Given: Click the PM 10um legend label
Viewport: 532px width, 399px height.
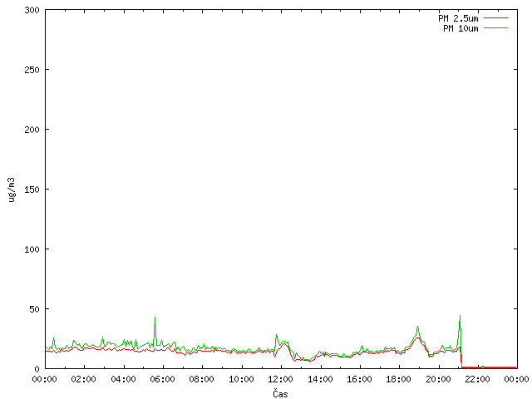Looking at the screenshot, I should (x=461, y=28).
